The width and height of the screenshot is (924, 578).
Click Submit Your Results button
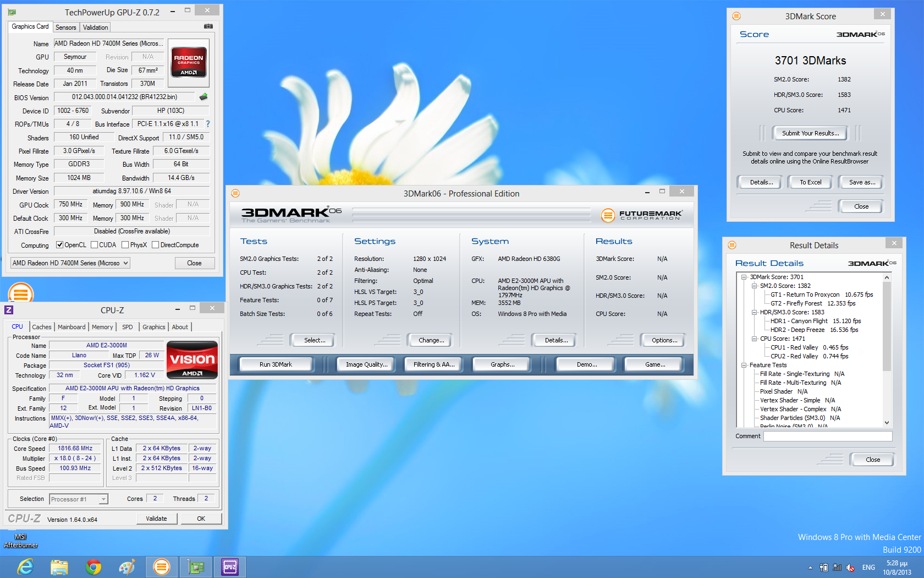pos(811,133)
